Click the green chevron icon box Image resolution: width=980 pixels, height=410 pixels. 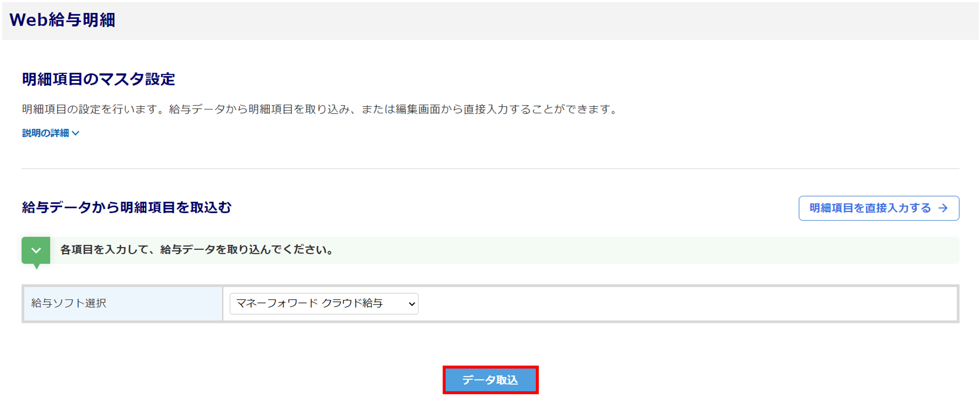tap(36, 250)
